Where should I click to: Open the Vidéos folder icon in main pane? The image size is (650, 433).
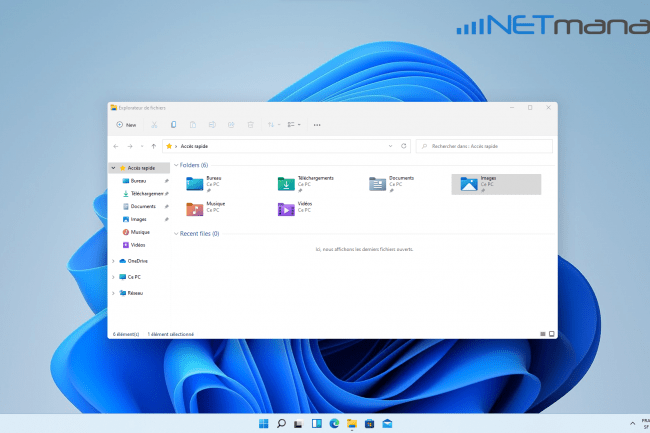coord(286,208)
